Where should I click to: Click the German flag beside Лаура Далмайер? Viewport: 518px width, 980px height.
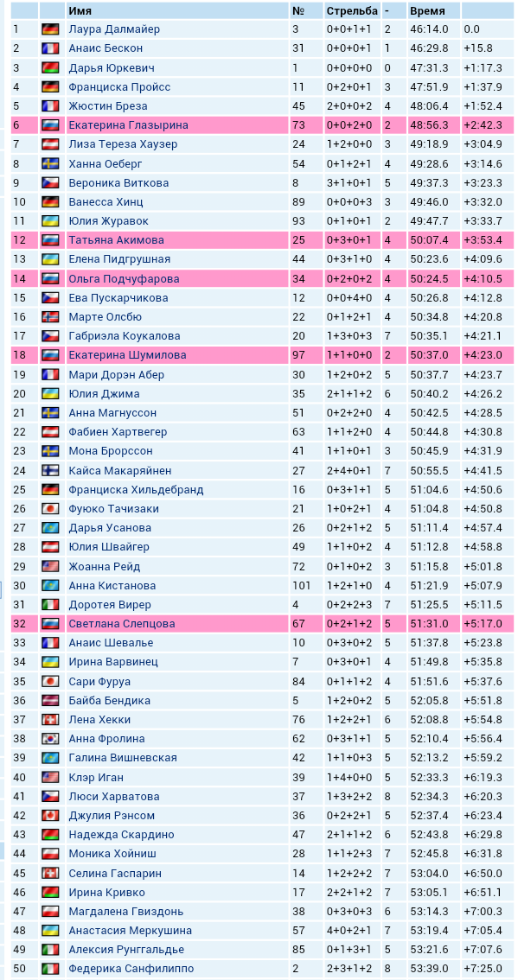[50, 29]
